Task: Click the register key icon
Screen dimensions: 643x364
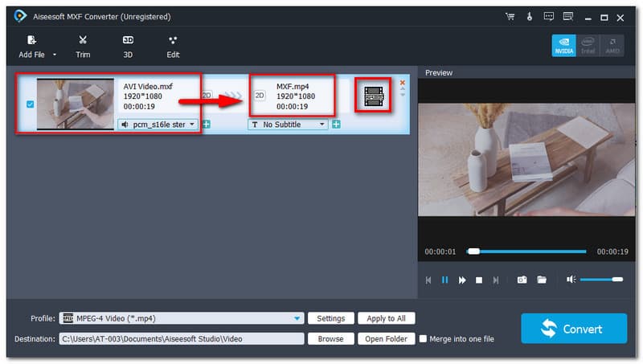Action: pos(530,17)
